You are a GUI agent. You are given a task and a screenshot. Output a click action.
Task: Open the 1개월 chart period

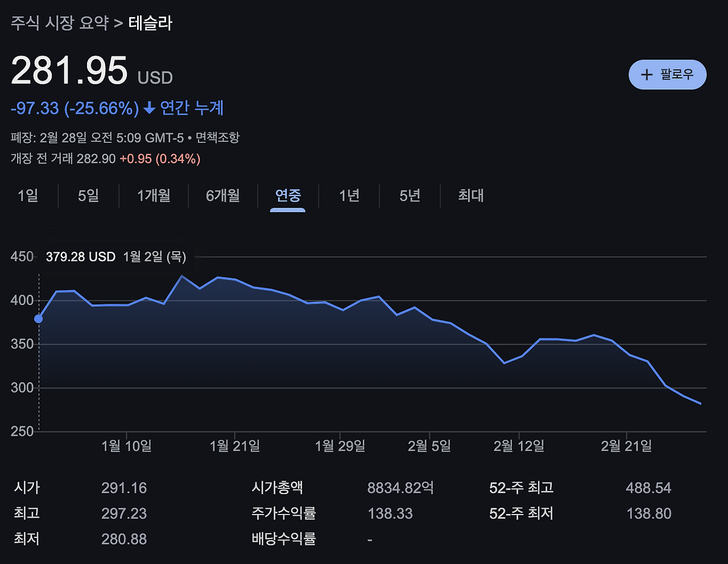(152, 196)
